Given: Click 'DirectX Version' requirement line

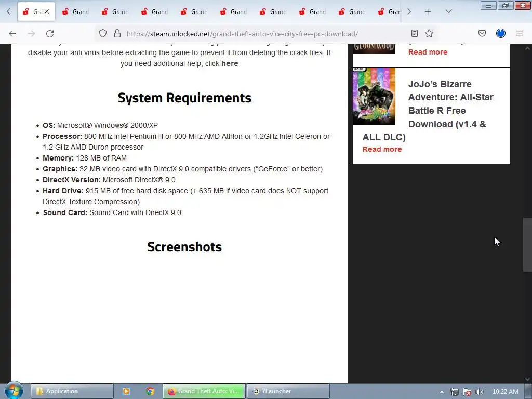Looking at the screenshot, I should click(109, 180).
